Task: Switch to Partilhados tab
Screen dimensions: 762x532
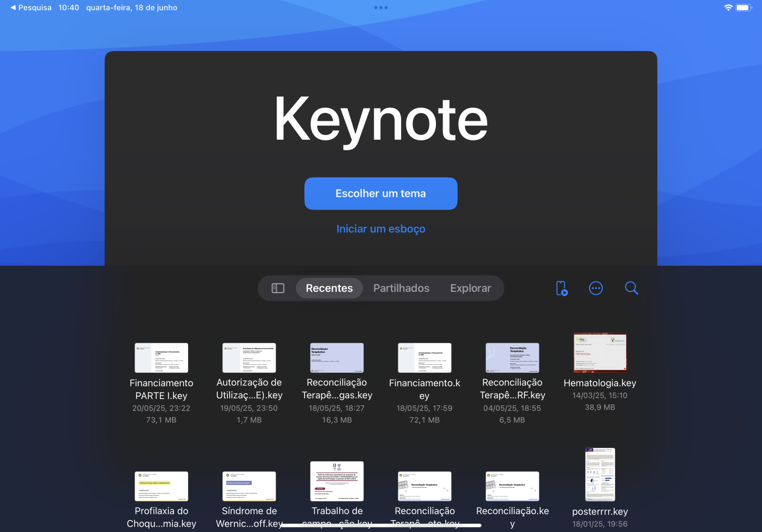Action: click(x=401, y=288)
